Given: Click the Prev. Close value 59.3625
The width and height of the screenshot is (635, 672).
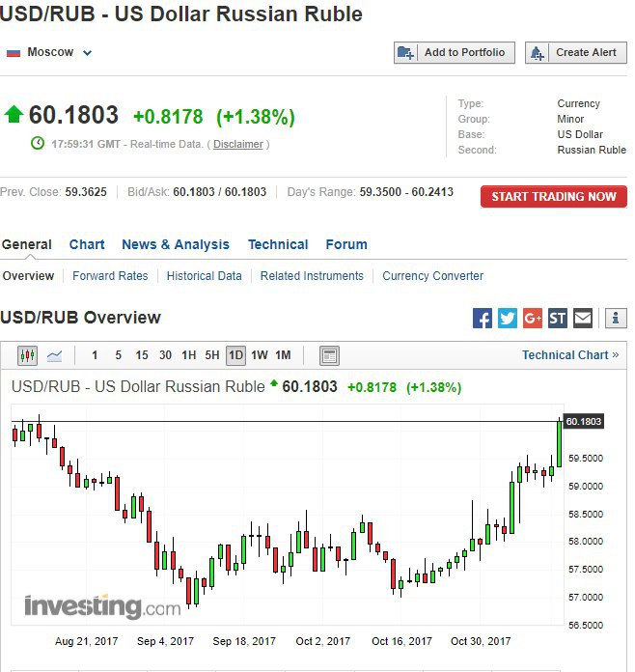Looking at the screenshot, I should tap(86, 191).
